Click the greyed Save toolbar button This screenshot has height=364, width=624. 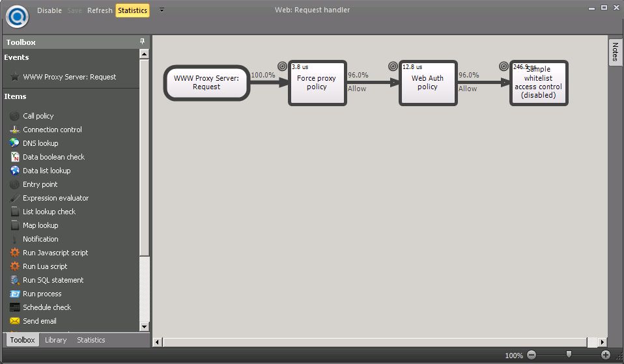(74, 10)
